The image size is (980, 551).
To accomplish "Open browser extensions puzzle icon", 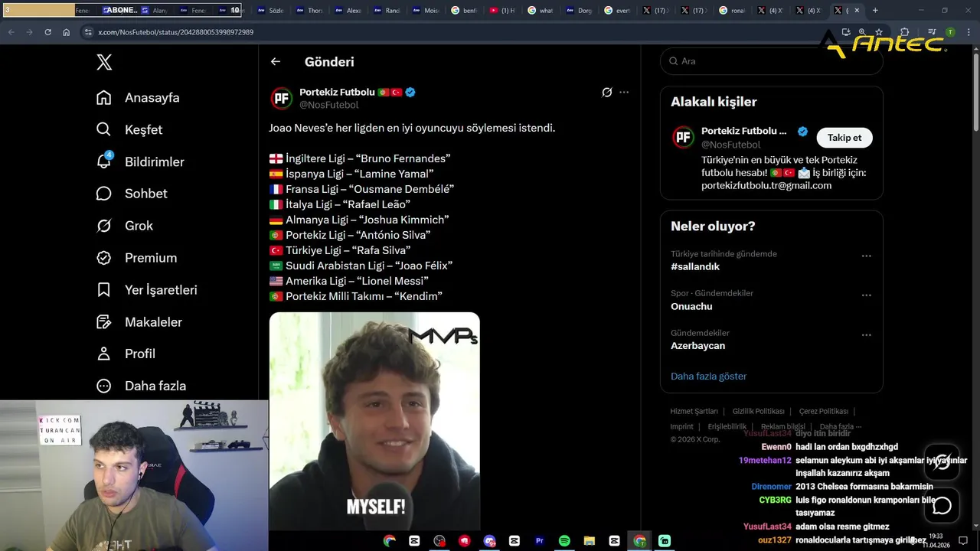I will point(904,32).
